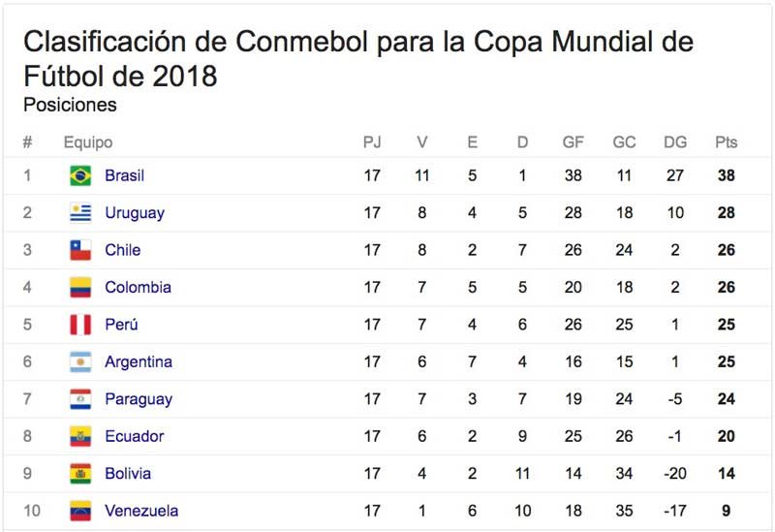
Task: Click the Venezuela flag icon
Action: 80,511
